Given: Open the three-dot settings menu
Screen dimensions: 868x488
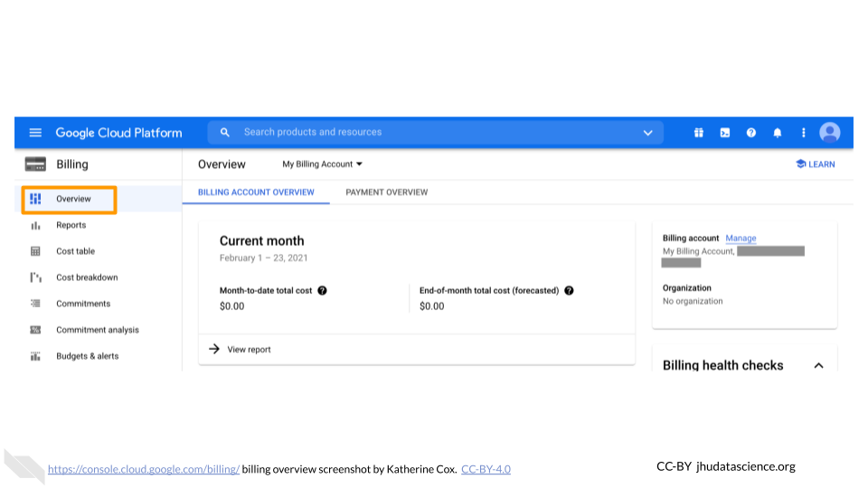Looking at the screenshot, I should point(803,133).
